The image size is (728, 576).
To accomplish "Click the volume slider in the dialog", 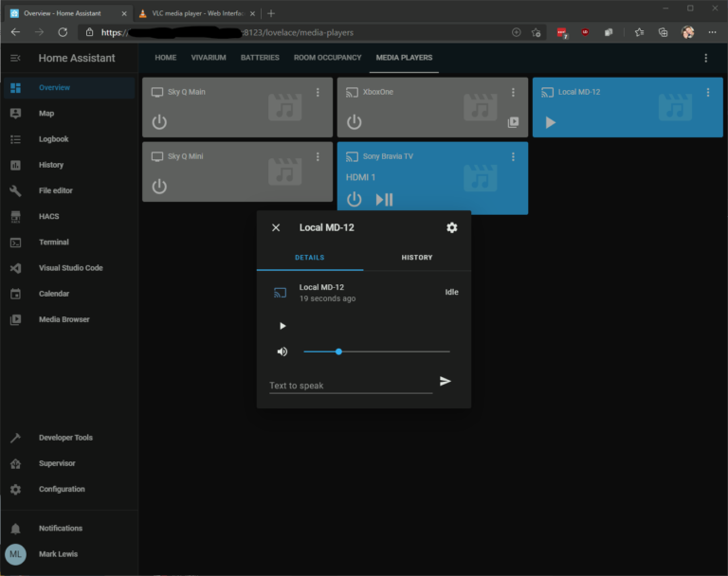I will pos(376,351).
